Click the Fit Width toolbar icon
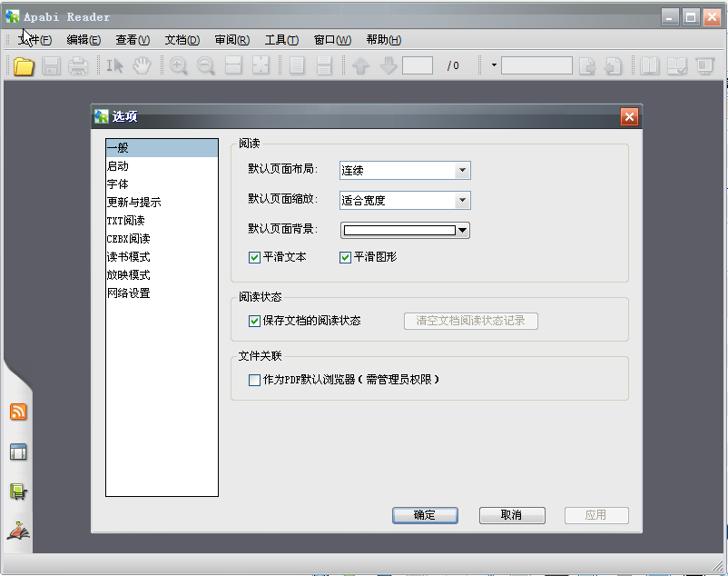Viewport: 728px width, 576px height. 233,66
